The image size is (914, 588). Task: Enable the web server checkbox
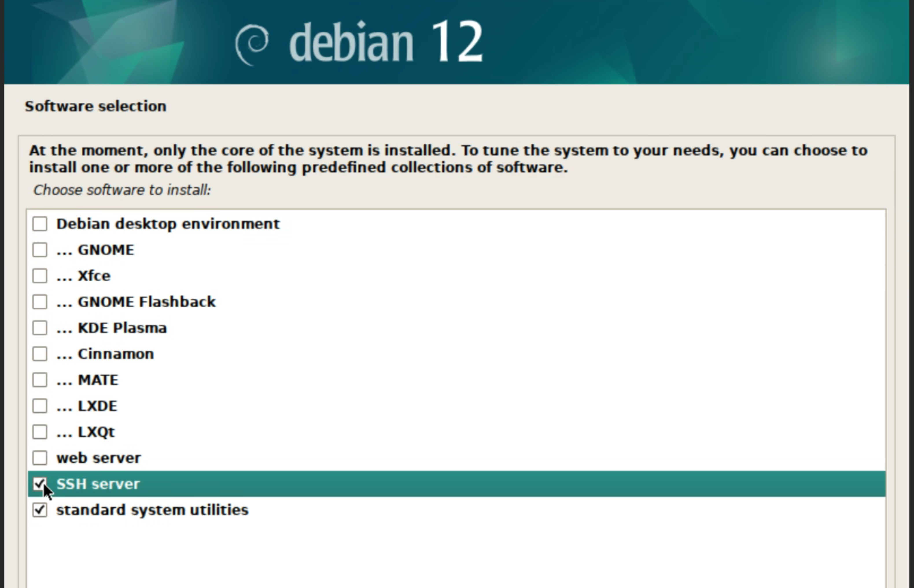point(40,458)
